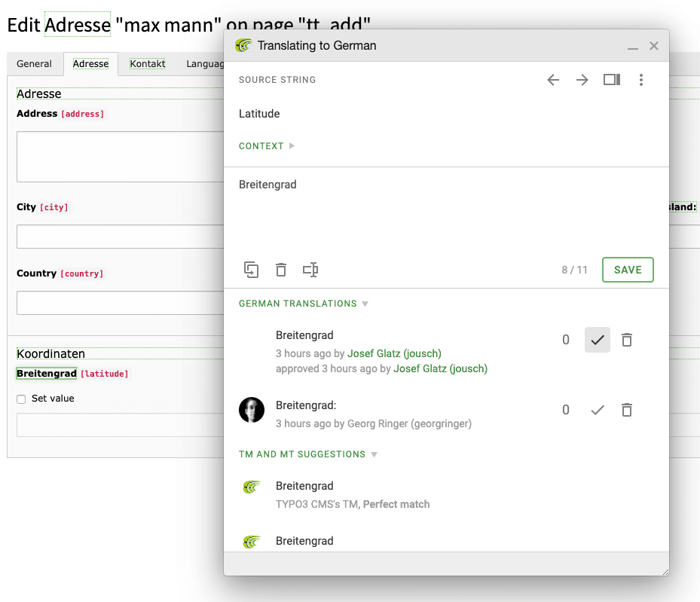Delete Josef Glatz's Breitengrad translation
The width and height of the screenshot is (700, 602).
point(626,341)
